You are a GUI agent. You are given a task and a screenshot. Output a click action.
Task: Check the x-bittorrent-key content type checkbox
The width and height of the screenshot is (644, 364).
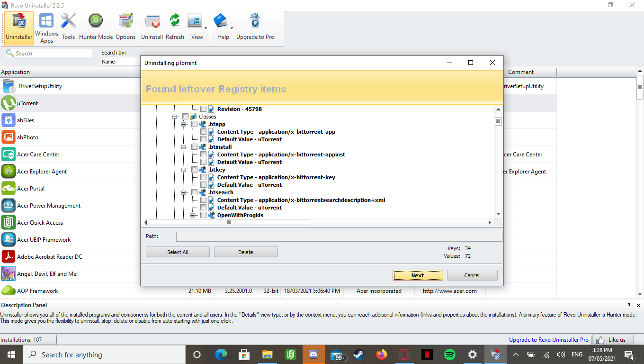pyautogui.click(x=203, y=177)
